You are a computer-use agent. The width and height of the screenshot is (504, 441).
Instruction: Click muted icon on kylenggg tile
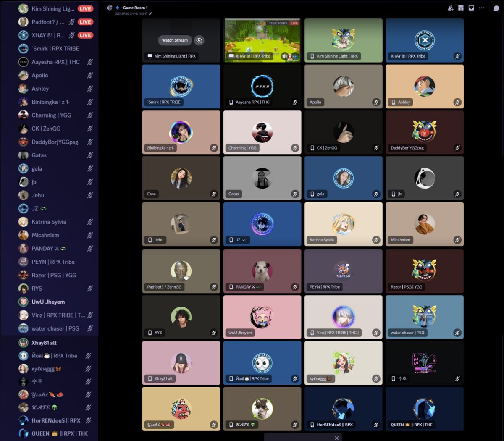tap(376, 379)
